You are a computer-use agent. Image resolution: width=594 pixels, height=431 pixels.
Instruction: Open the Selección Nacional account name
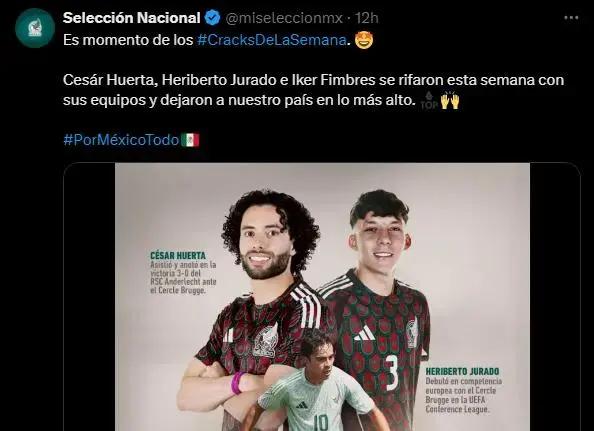pos(131,18)
